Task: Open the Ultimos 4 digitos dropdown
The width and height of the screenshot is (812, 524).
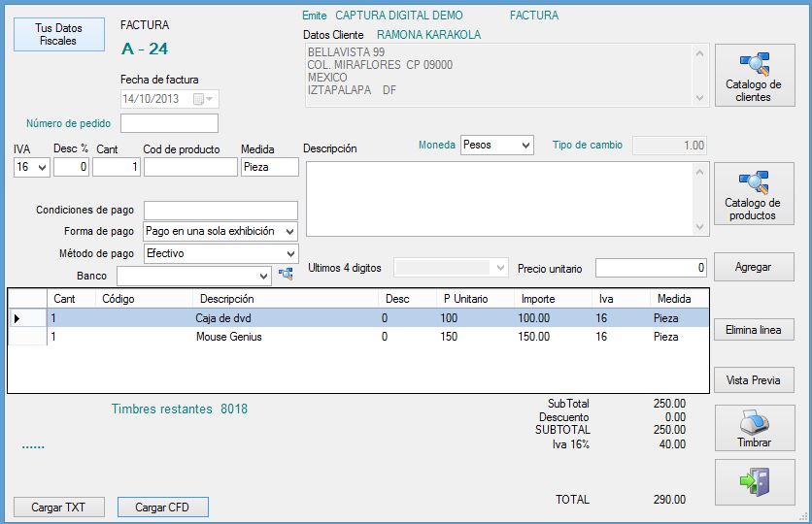Action: click(x=500, y=268)
